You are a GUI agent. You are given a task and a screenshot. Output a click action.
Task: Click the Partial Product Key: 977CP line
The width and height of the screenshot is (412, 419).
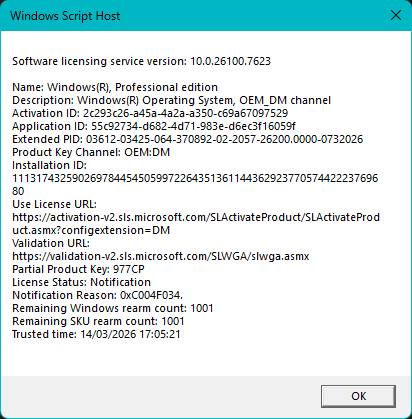coord(78,269)
